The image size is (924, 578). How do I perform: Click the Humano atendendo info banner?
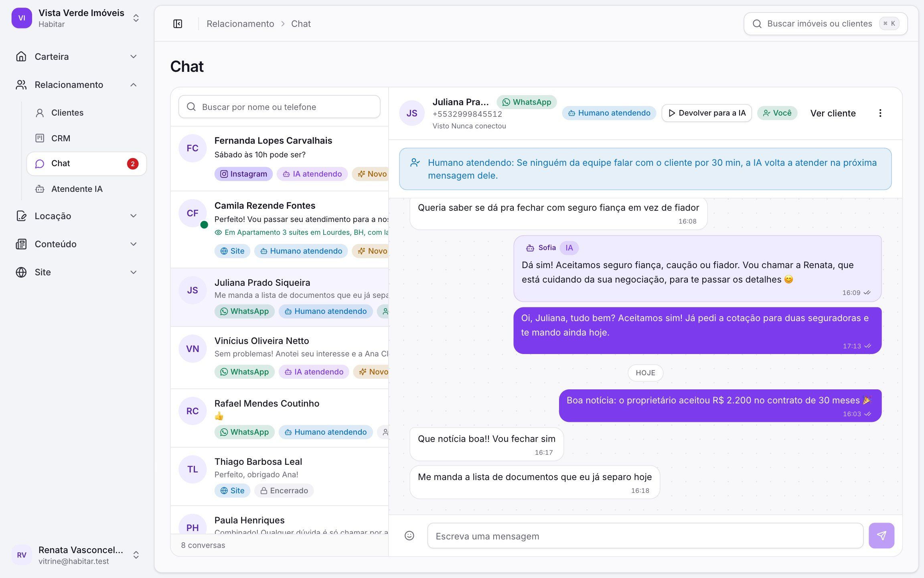pyautogui.click(x=645, y=169)
